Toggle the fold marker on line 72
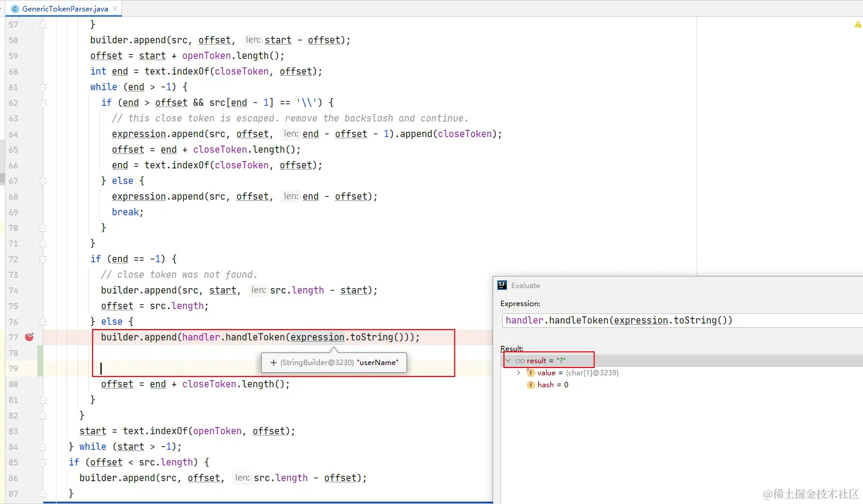The image size is (863, 504). tap(43, 259)
